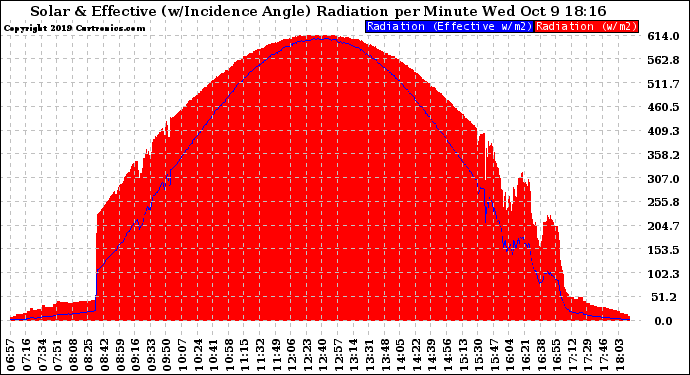
Task: Click the 12:06 time label
Action: [x=292, y=355]
